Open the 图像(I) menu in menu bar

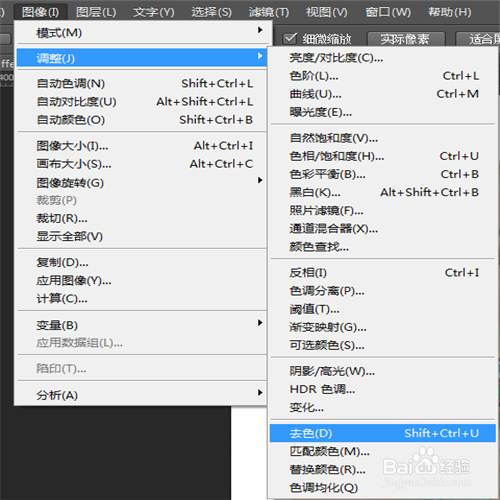pos(40,12)
